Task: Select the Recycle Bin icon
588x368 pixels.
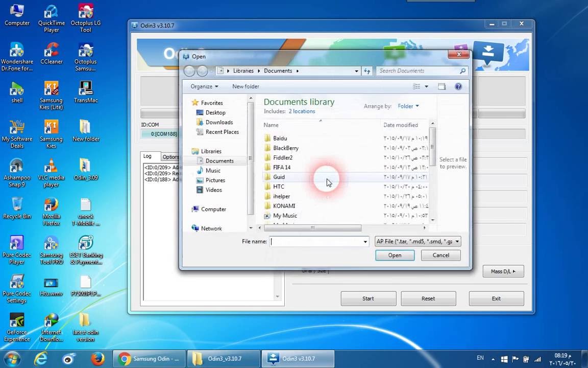Action: pos(17,209)
